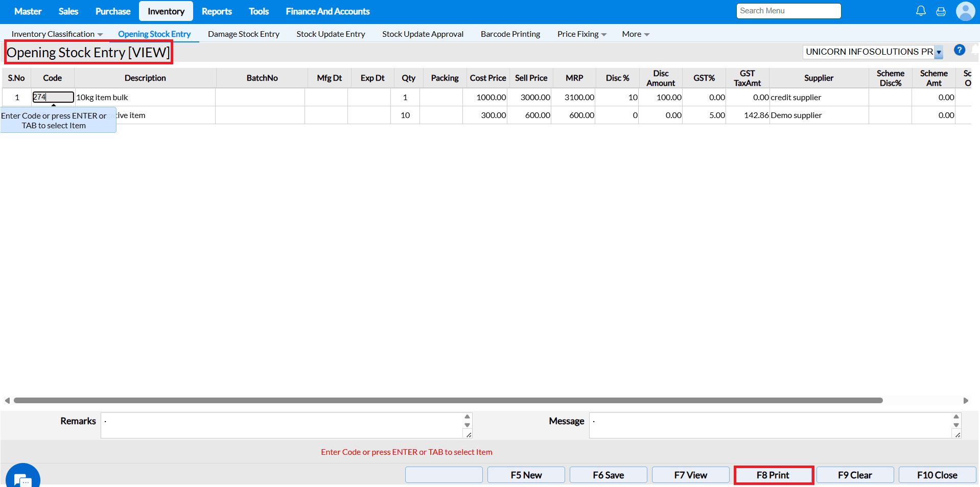Click the Description column header

pyautogui.click(x=145, y=78)
